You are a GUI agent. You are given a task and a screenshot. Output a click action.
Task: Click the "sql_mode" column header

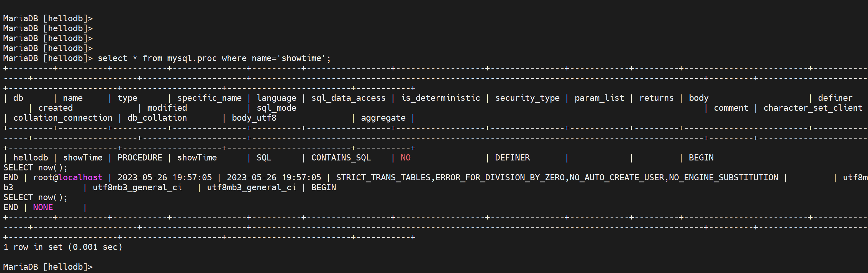point(276,108)
